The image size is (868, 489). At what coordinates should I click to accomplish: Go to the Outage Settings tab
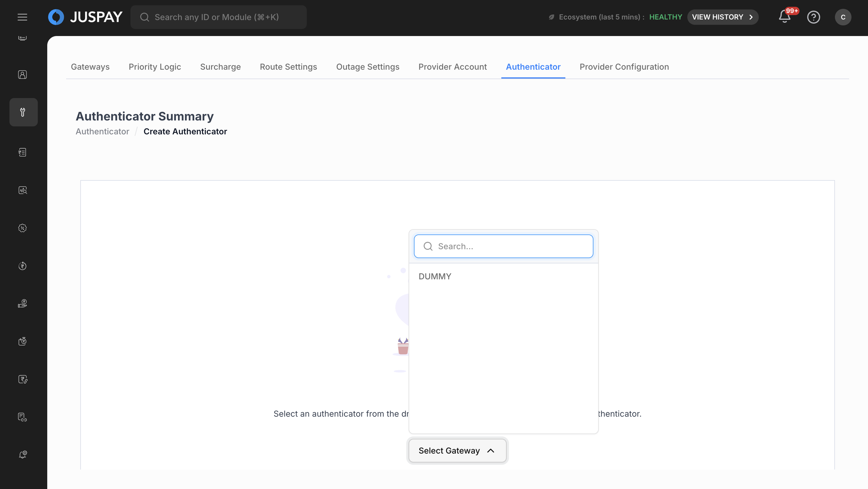368,67
